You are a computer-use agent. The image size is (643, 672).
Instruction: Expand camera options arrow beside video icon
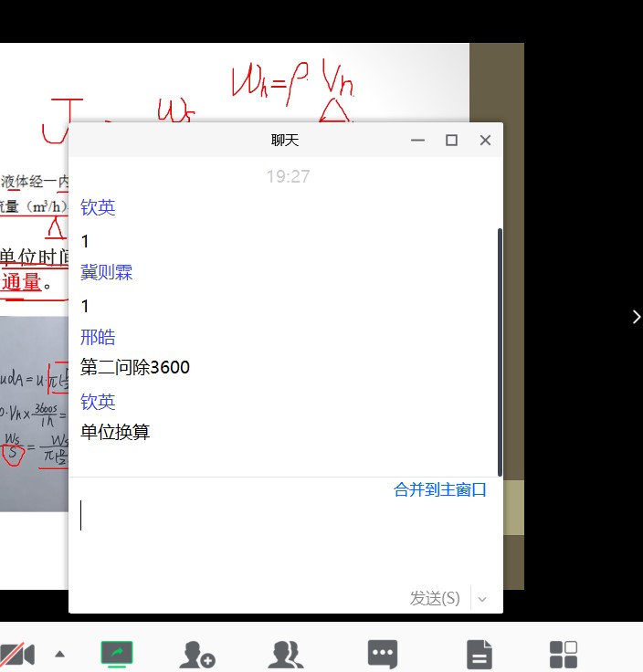pyautogui.click(x=60, y=654)
